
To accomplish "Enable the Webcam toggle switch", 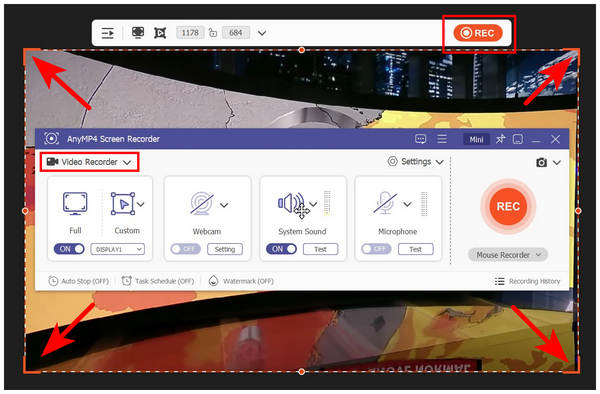I will [x=186, y=249].
